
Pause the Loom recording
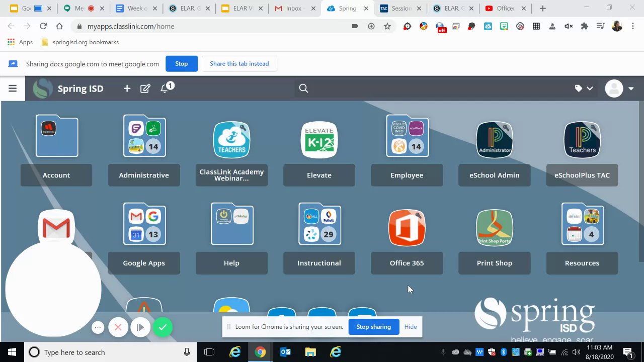[140, 327]
